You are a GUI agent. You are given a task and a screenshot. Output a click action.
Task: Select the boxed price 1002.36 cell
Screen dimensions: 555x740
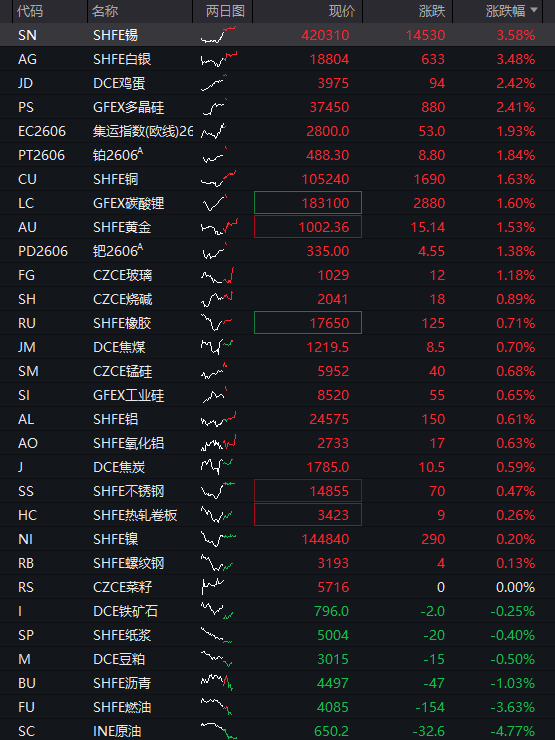click(308, 227)
